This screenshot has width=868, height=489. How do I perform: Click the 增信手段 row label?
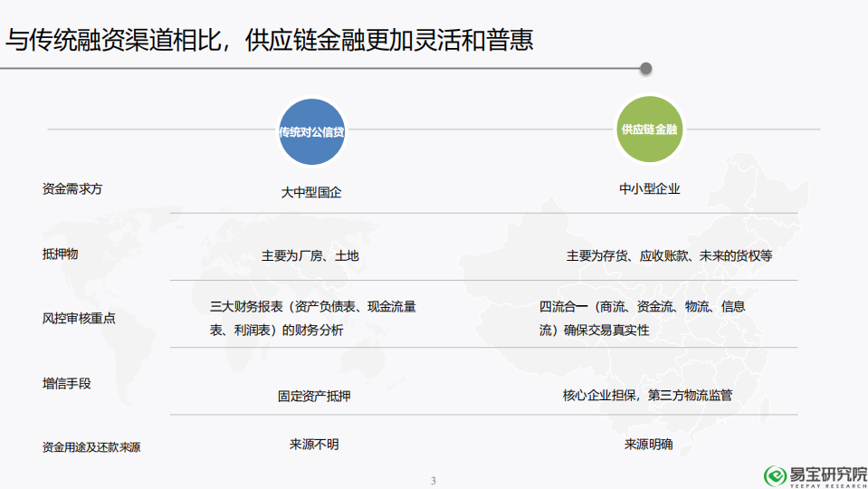pyautogui.click(x=66, y=383)
